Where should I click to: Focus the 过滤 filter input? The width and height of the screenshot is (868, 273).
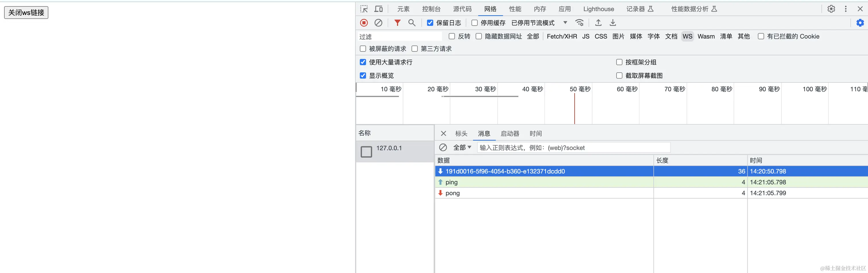click(400, 36)
